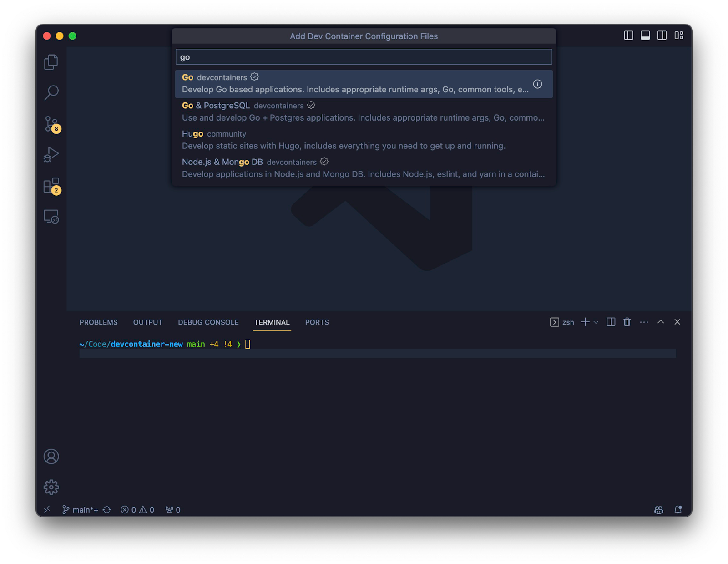
Task: Open Extensions view with 2 badge
Action: point(51,186)
